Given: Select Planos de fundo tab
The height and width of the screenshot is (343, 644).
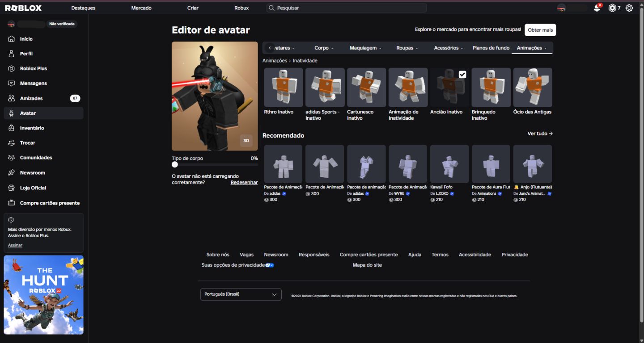Looking at the screenshot, I should [491, 48].
